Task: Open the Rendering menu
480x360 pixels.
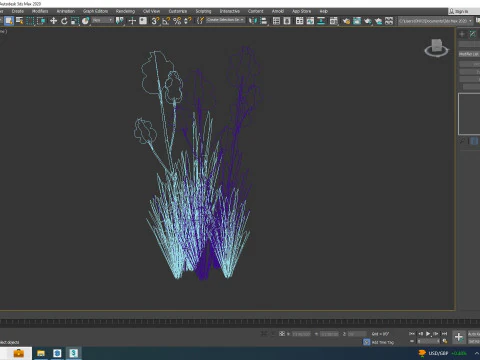Action: (125, 11)
